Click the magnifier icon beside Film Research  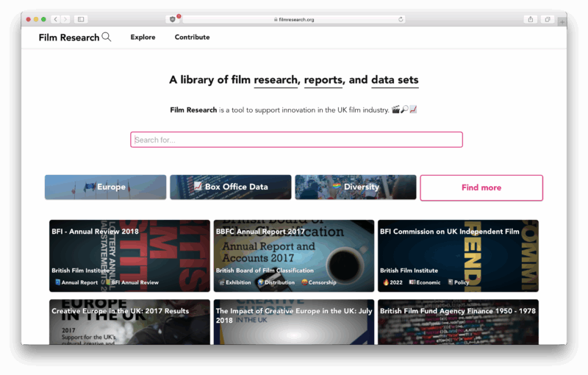107,37
